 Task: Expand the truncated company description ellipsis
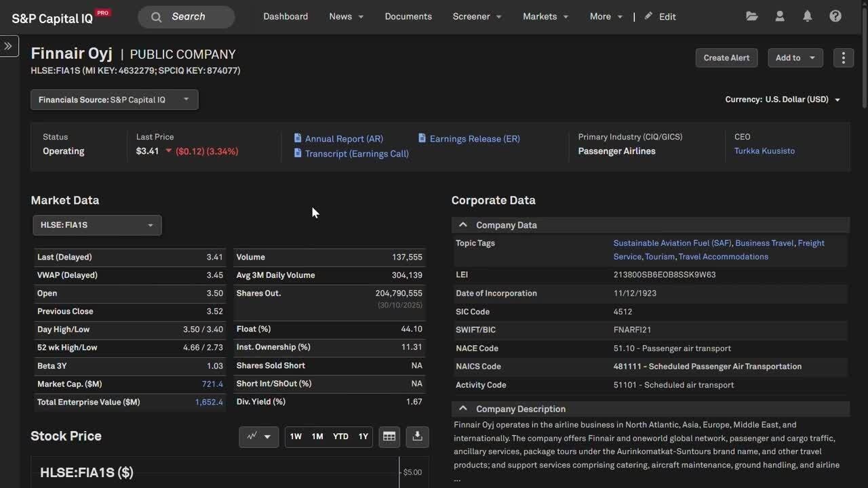point(458,479)
